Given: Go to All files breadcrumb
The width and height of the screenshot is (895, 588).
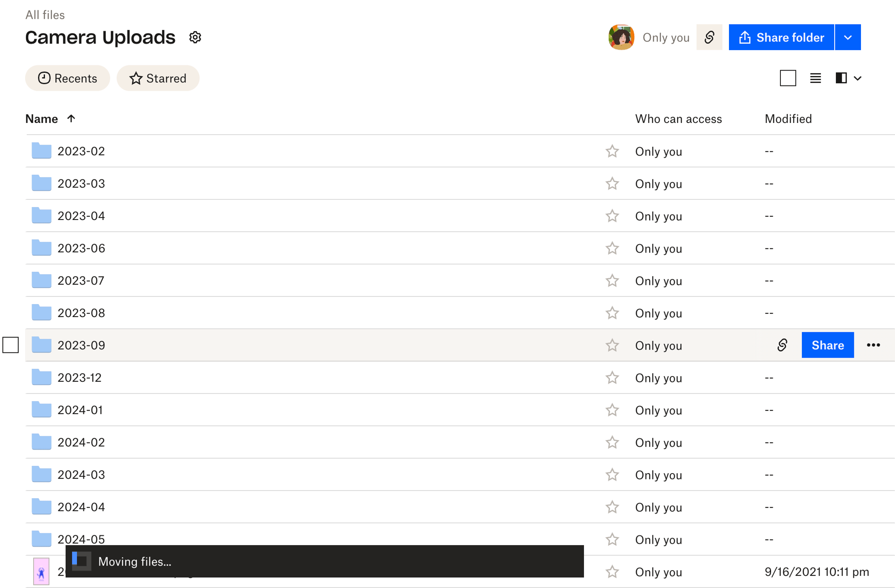Looking at the screenshot, I should (45, 15).
